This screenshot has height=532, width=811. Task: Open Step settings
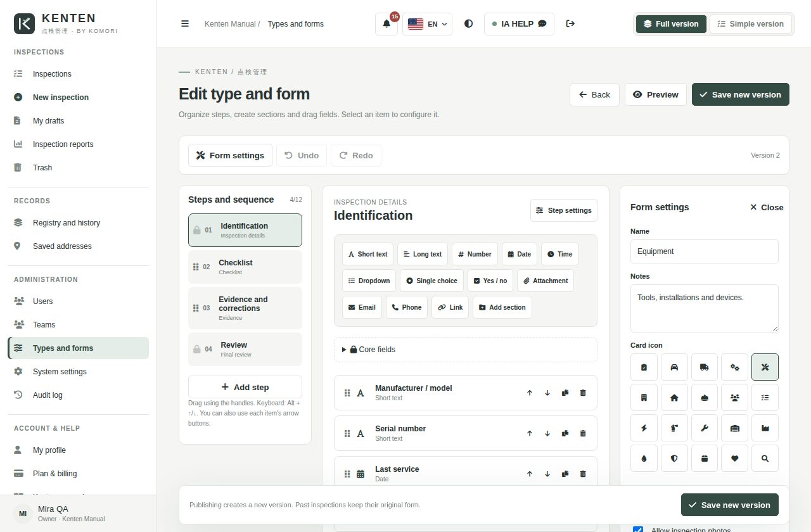point(564,210)
